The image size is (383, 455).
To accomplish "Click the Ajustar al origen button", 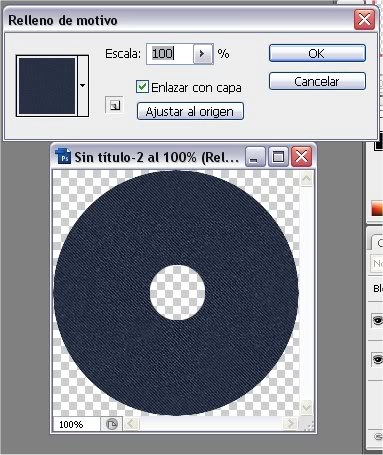I will (190, 111).
